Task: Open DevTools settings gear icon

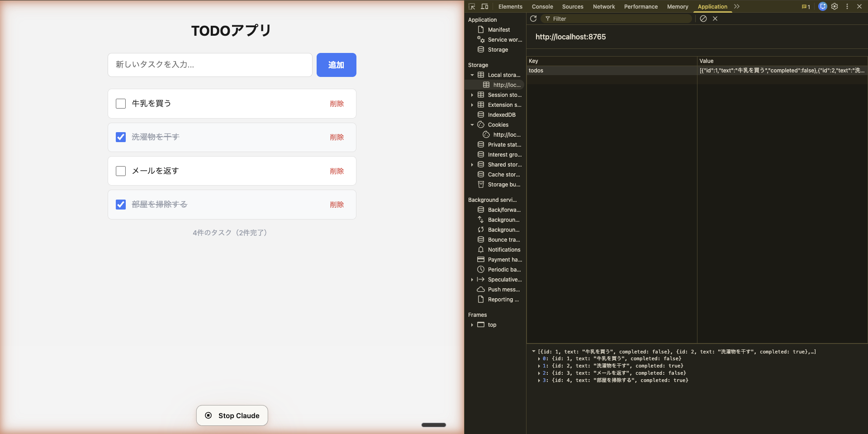Action: [835, 6]
